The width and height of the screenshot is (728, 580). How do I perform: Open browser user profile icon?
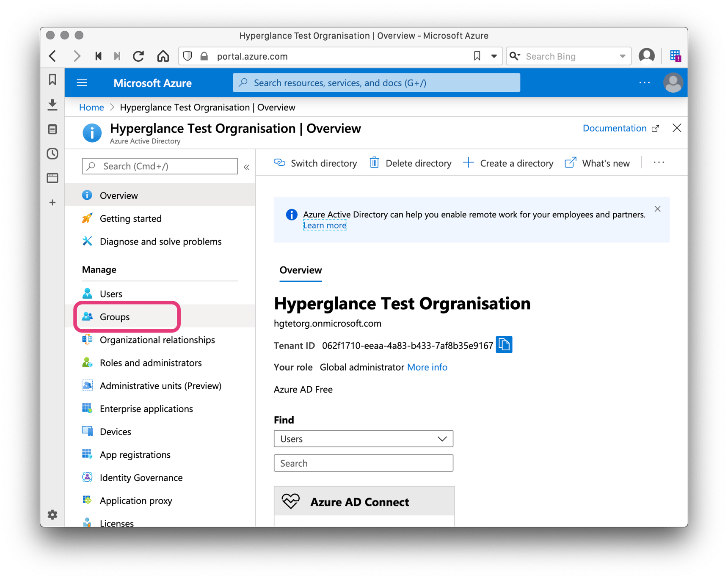tap(647, 56)
